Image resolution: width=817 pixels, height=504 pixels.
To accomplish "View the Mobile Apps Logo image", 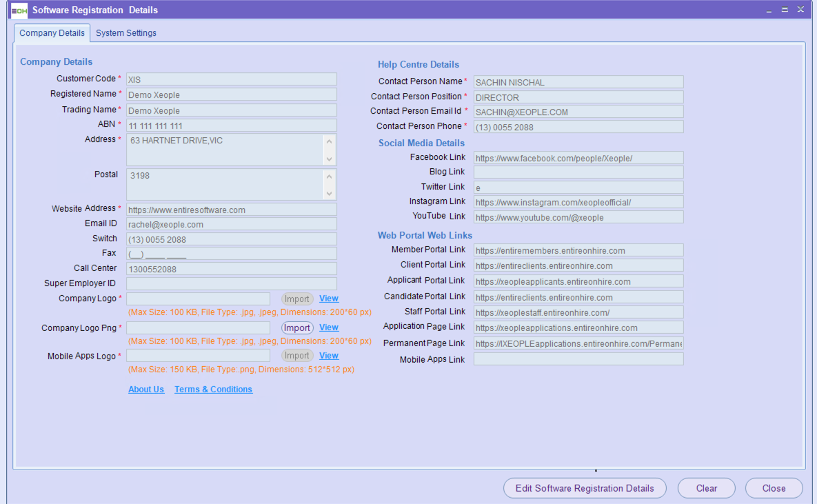I will pos(328,356).
